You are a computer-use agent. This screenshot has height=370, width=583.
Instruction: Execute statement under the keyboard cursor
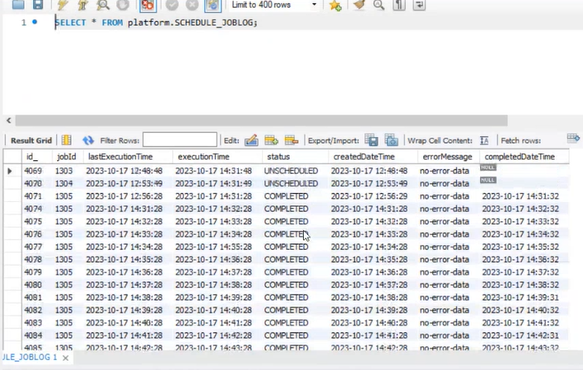click(82, 4)
